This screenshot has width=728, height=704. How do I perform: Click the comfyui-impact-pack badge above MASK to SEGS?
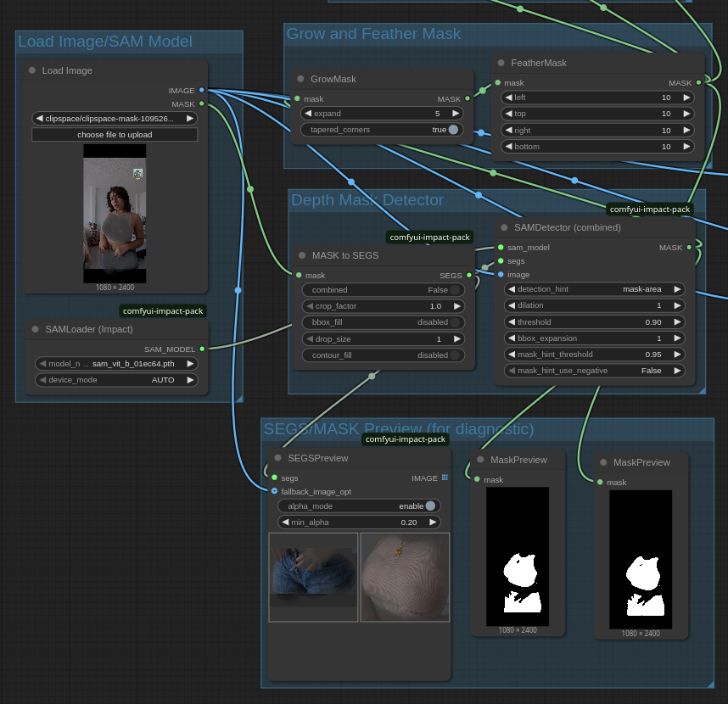coord(430,237)
